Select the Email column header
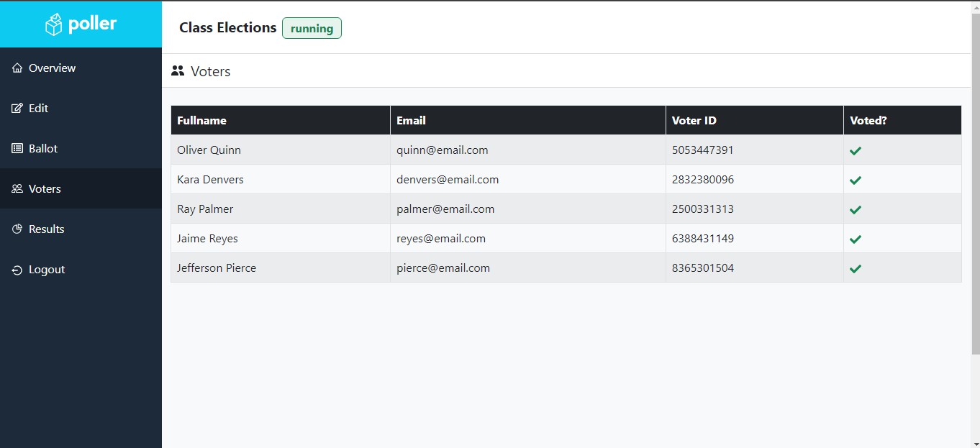This screenshot has height=448, width=980. click(x=411, y=120)
